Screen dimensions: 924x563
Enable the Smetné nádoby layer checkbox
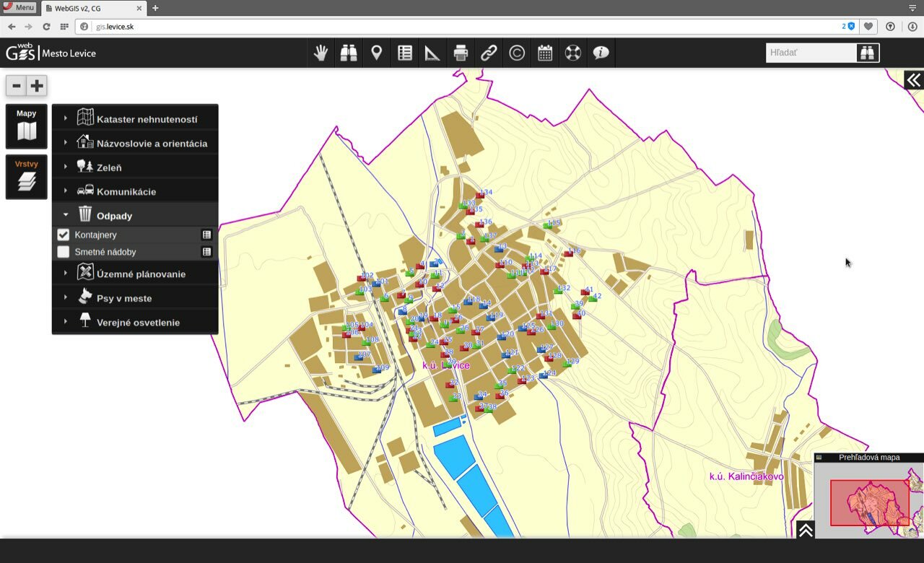click(x=64, y=252)
